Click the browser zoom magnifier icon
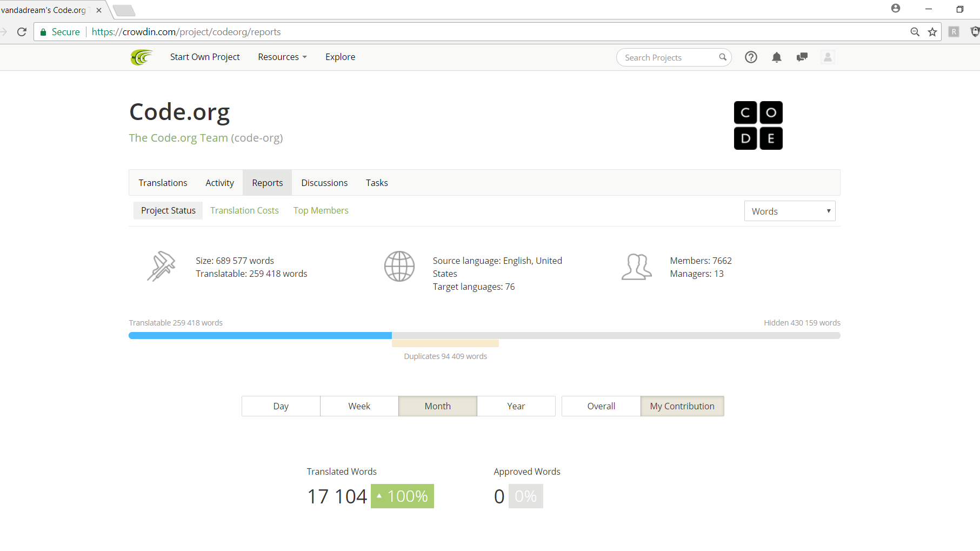 915,32
